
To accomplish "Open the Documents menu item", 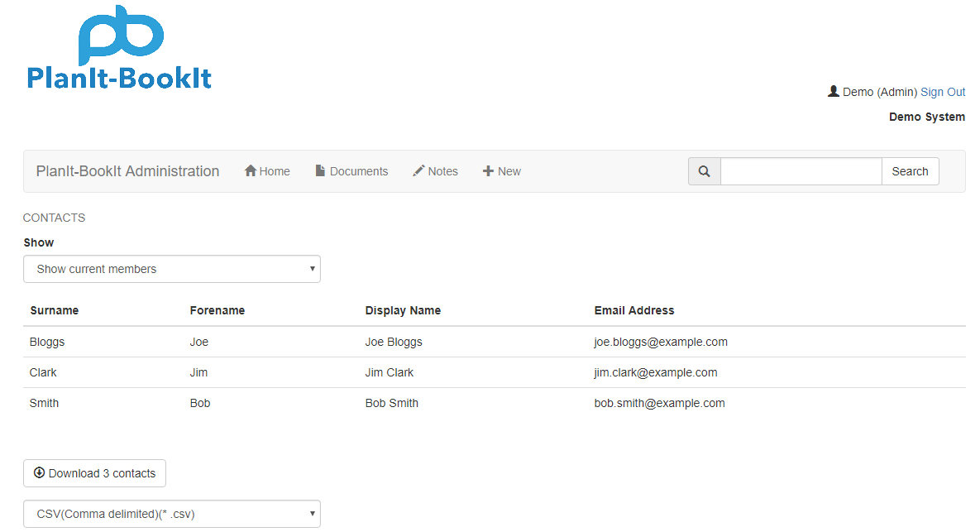I will coord(358,171).
